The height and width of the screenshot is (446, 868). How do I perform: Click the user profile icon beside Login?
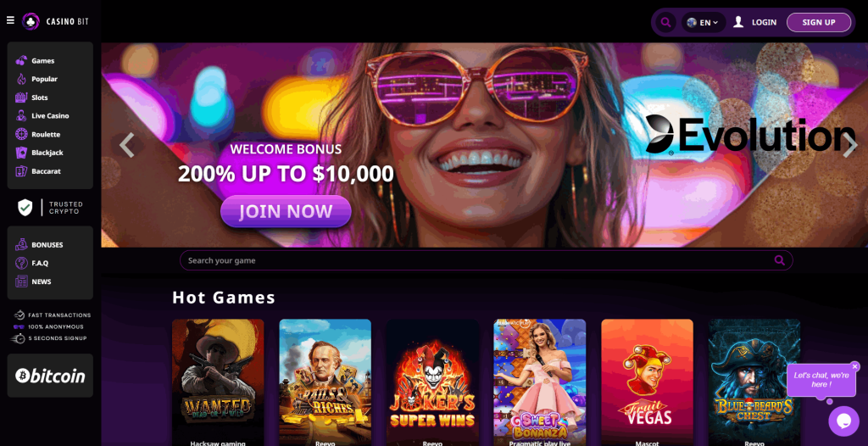point(738,22)
